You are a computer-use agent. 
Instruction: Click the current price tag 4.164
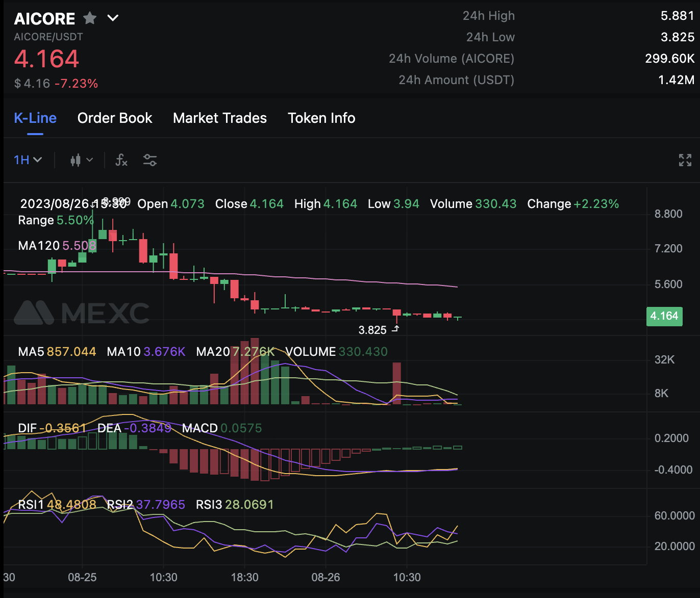pos(664,316)
